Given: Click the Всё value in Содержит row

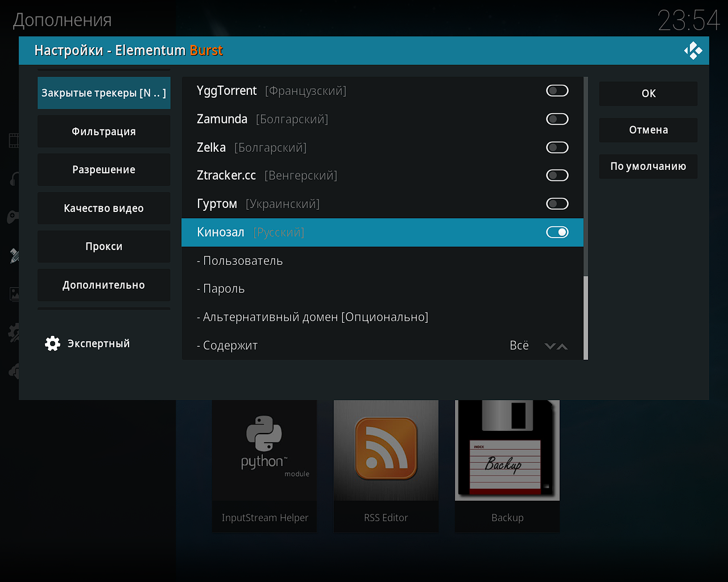Looking at the screenshot, I should (x=519, y=346).
